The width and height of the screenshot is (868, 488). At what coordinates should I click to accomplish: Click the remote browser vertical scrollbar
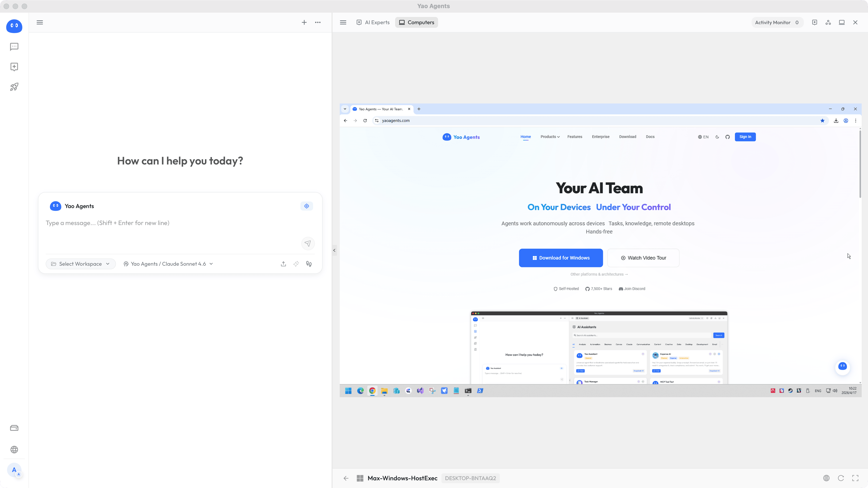pos(860,164)
